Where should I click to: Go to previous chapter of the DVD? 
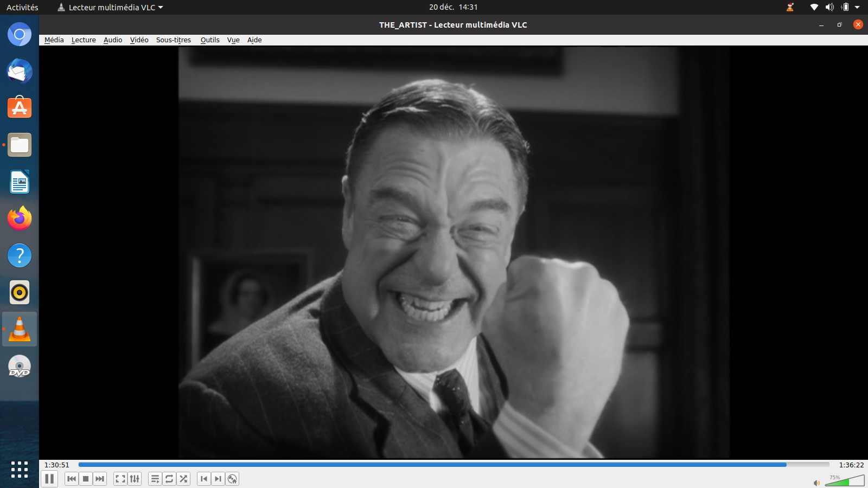click(204, 479)
